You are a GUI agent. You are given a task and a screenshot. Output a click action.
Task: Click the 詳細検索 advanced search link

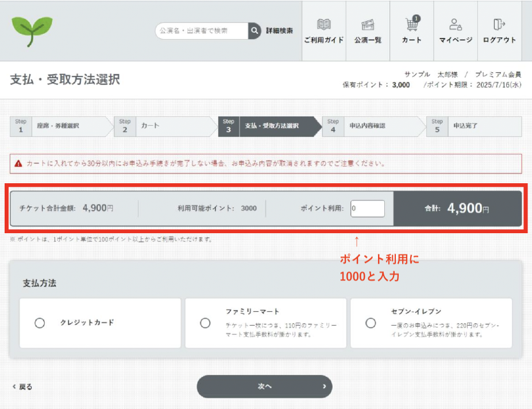279,31
